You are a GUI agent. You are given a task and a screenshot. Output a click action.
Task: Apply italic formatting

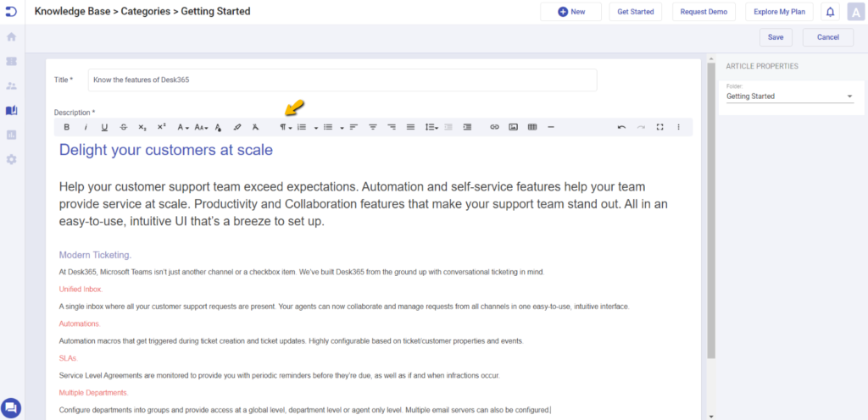click(x=86, y=127)
